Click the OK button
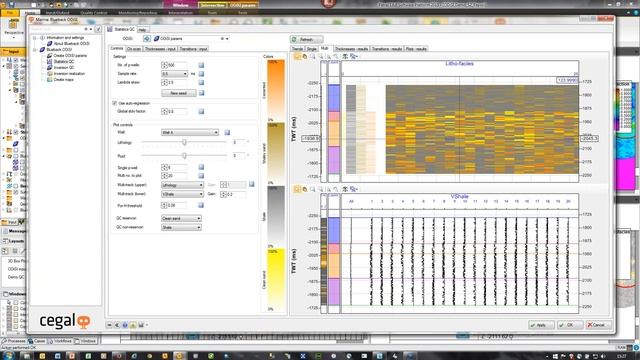 [570, 325]
